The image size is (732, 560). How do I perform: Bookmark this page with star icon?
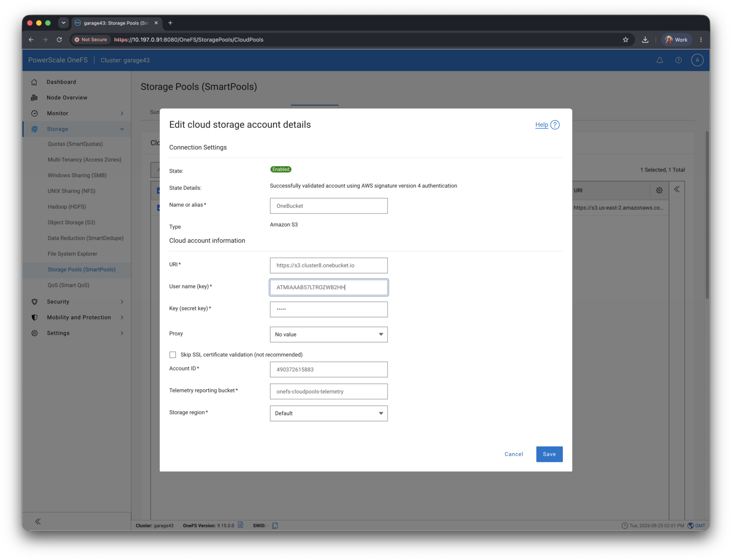[x=625, y=40]
